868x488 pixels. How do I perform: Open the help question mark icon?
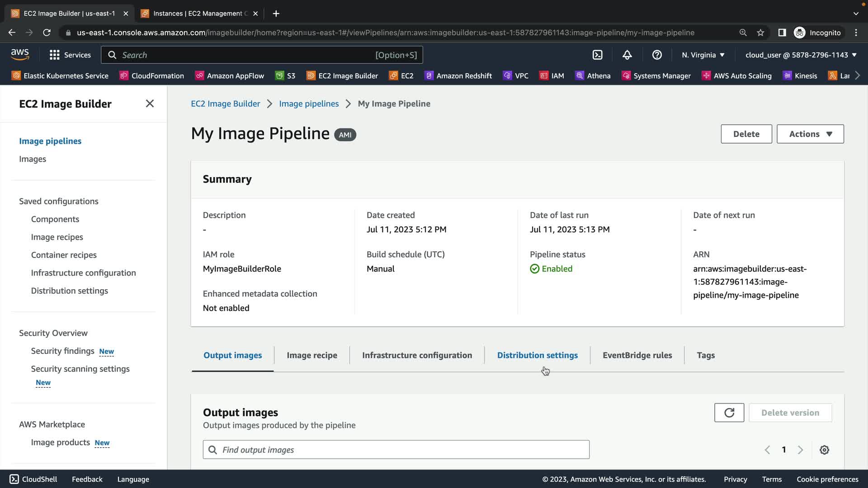657,55
